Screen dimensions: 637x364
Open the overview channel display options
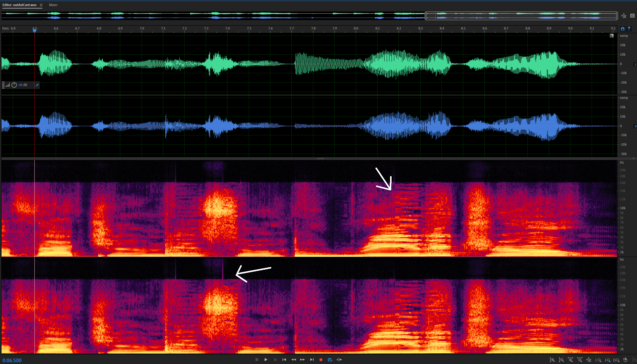(x=632, y=16)
